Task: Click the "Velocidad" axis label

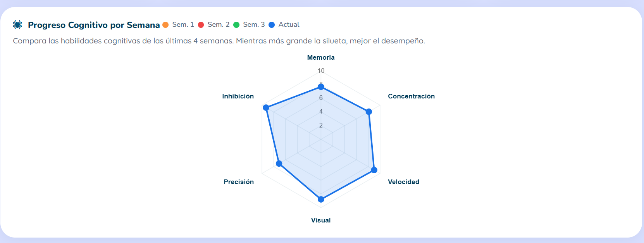Action: (403, 182)
